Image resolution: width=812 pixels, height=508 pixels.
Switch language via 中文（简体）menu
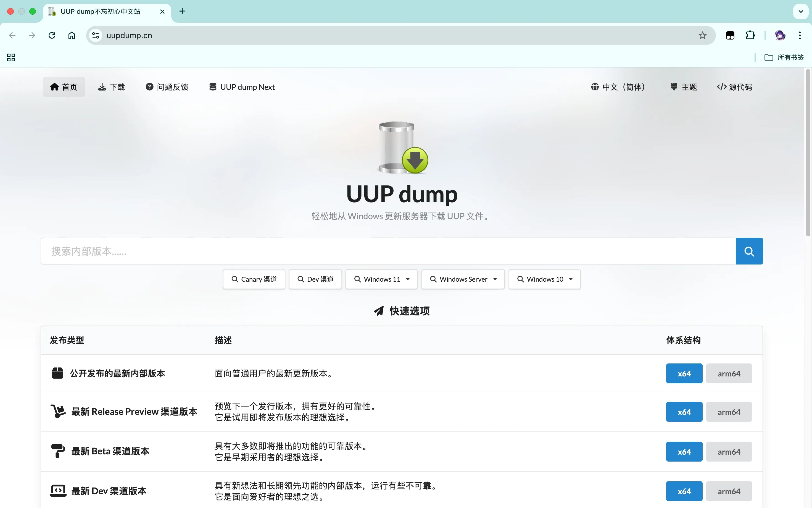coord(618,87)
